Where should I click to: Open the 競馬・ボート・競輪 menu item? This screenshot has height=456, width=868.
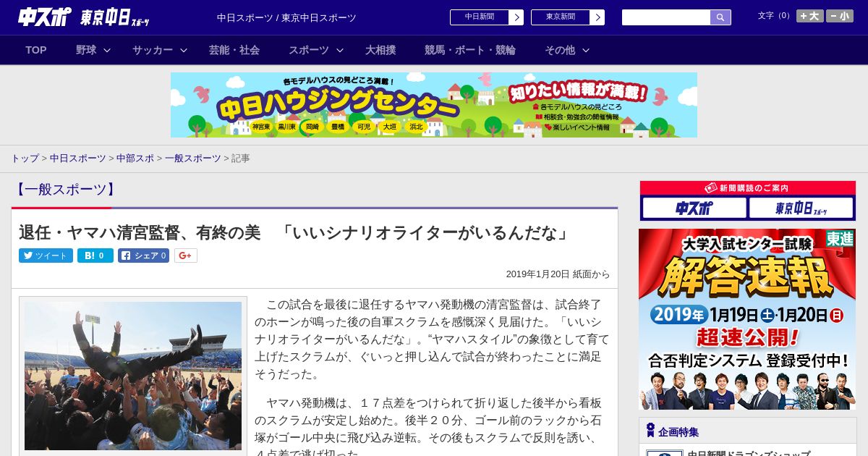click(x=470, y=50)
